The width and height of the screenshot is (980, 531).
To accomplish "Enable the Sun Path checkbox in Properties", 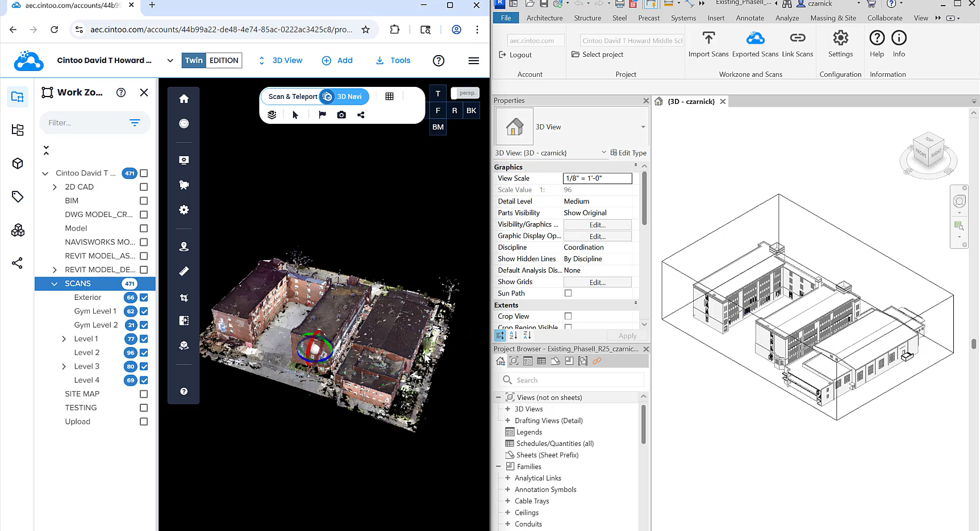I will coord(568,293).
